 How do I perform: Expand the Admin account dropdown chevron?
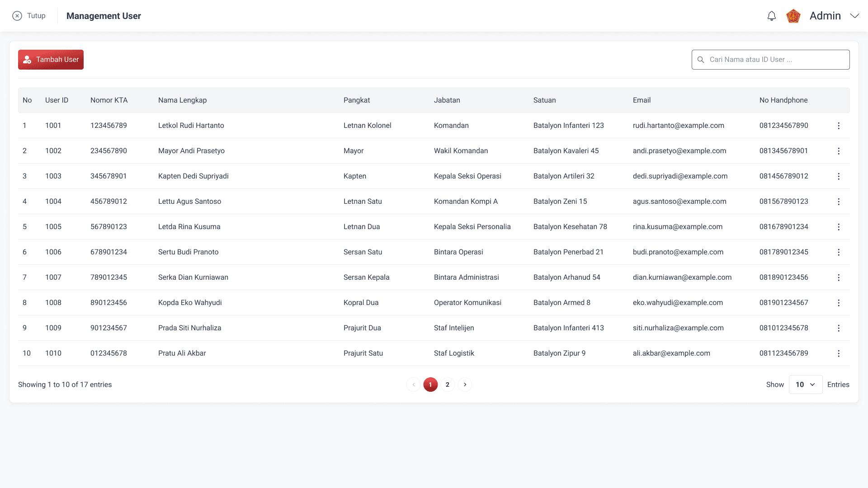coord(854,16)
